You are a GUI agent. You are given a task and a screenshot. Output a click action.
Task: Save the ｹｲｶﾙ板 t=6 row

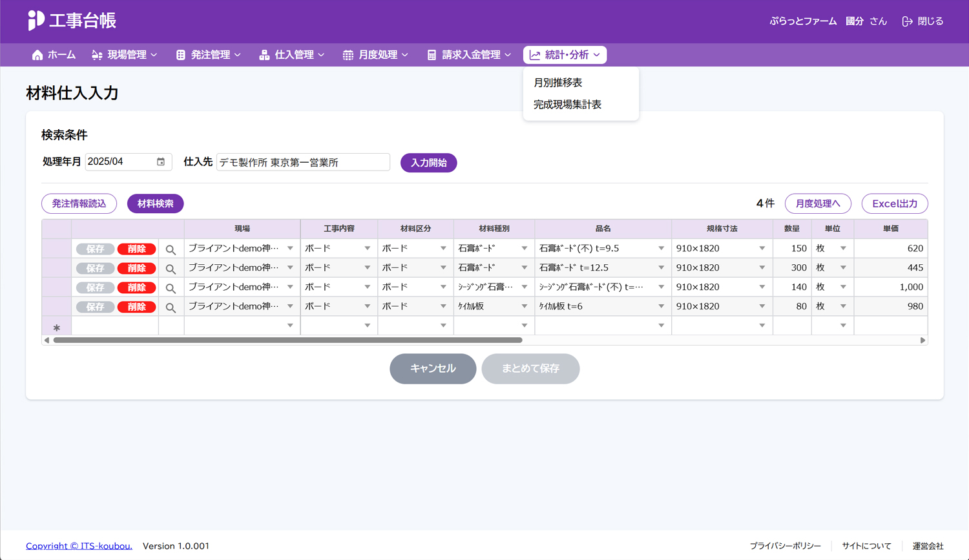[96, 307]
